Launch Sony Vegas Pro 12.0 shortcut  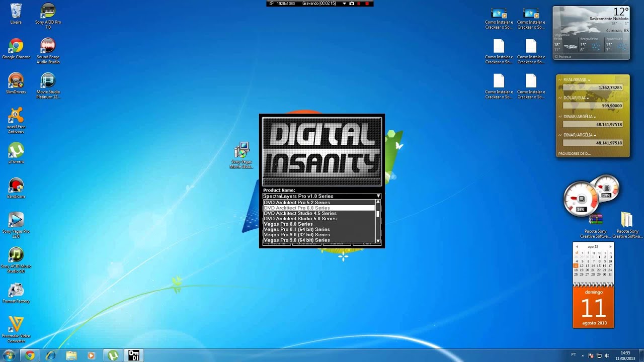click(16, 225)
